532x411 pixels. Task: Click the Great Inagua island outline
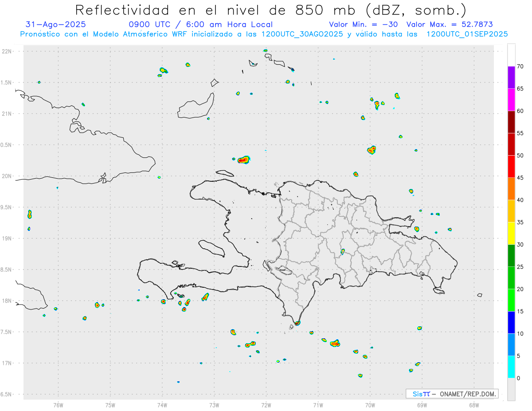[196, 106]
